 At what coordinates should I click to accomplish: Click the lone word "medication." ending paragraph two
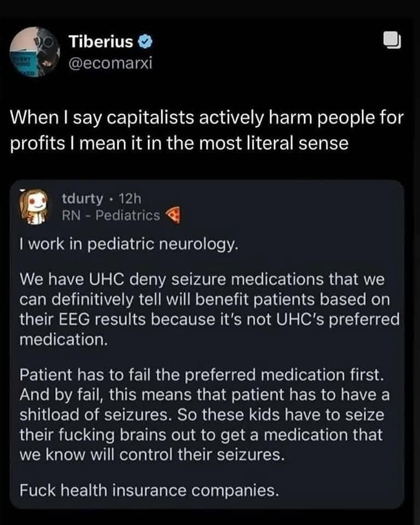point(63,340)
